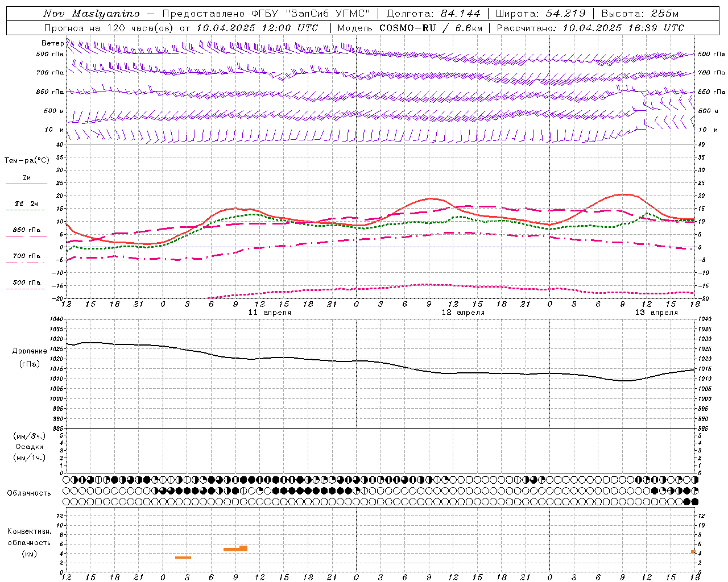The height and width of the screenshot is (582, 728).
Task: Click the (гПа) unit under Давление
Action: (x=30, y=364)
